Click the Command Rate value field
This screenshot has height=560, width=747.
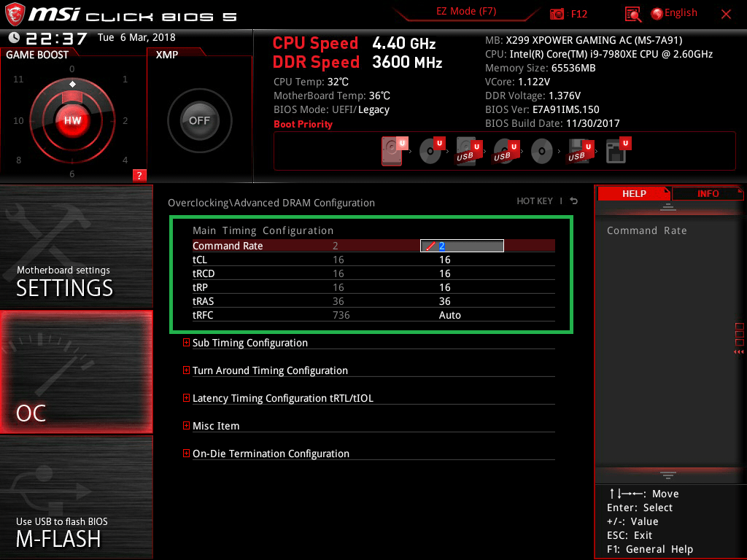(x=462, y=246)
